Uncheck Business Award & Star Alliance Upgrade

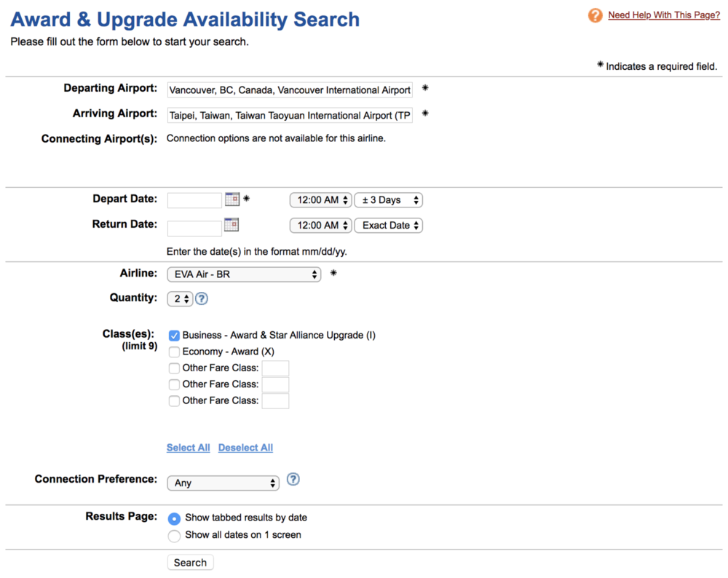pyautogui.click(x=174, y=336)
